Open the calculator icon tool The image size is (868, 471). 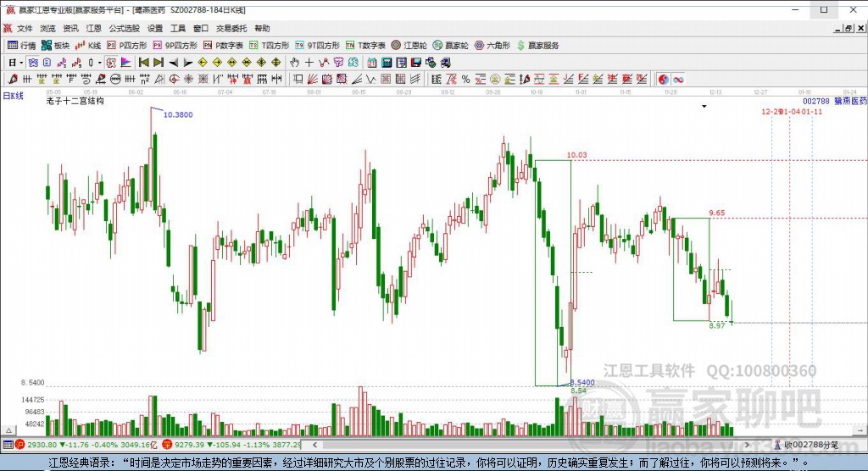pyautogui.click(x=387, y=63)
